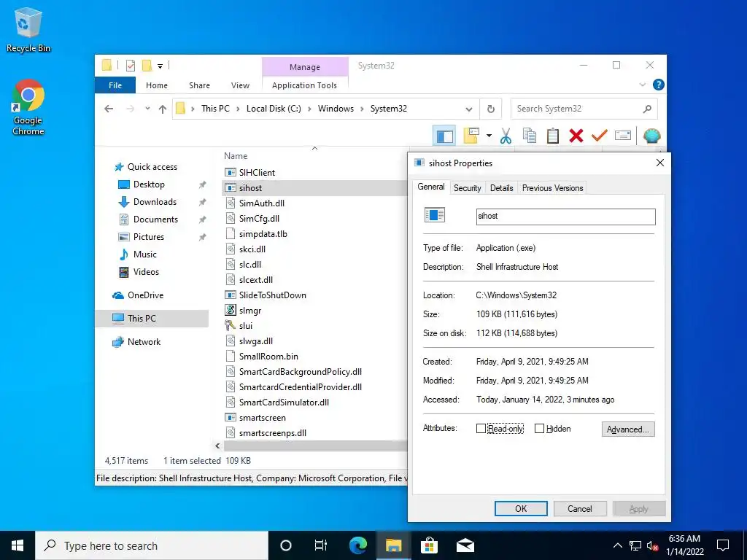Select Network in navigation pane
747x560 pixels.
(136, 342)
